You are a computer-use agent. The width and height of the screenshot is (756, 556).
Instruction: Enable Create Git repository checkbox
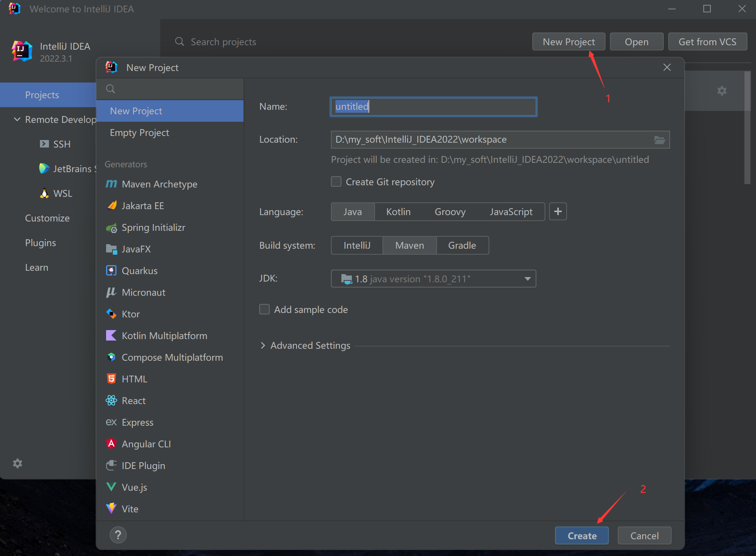(336, 182)
